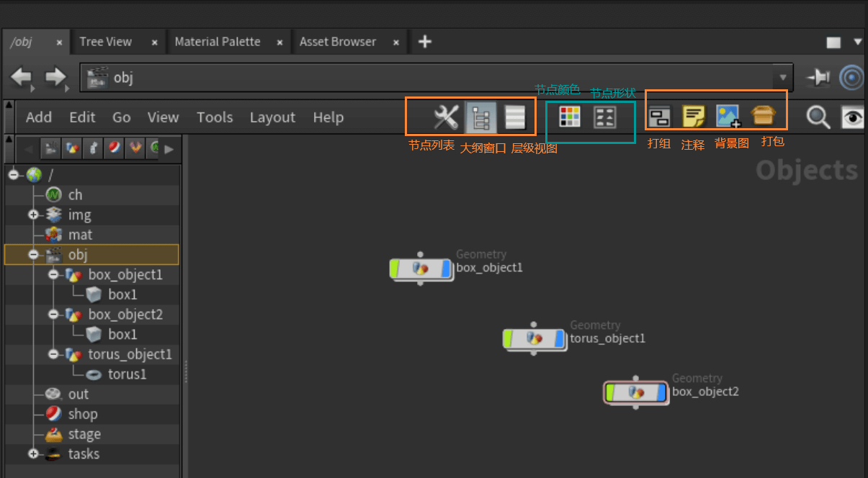Close the Material Palette tab

click(x=279, y=42)
